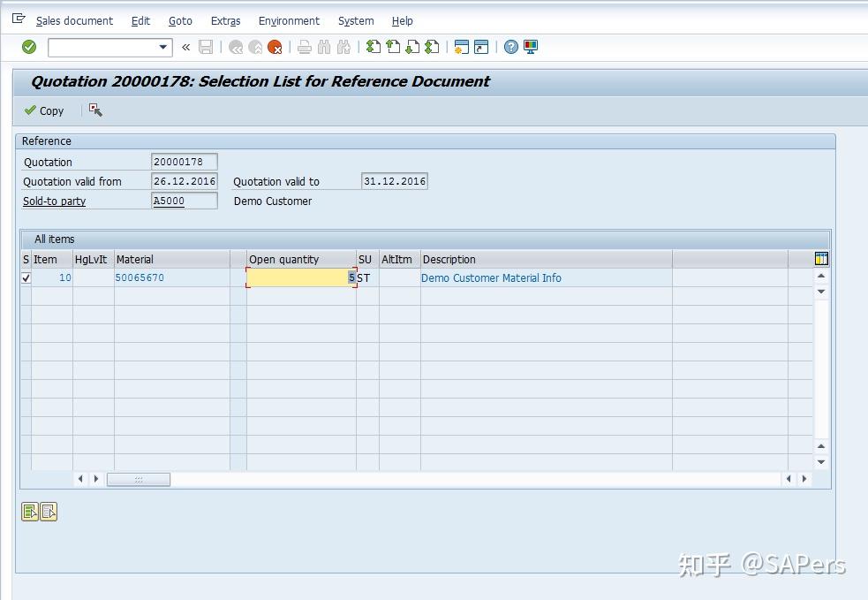Click the Copy button
This screenshot has height=600, width=868.
click(42, 110)
